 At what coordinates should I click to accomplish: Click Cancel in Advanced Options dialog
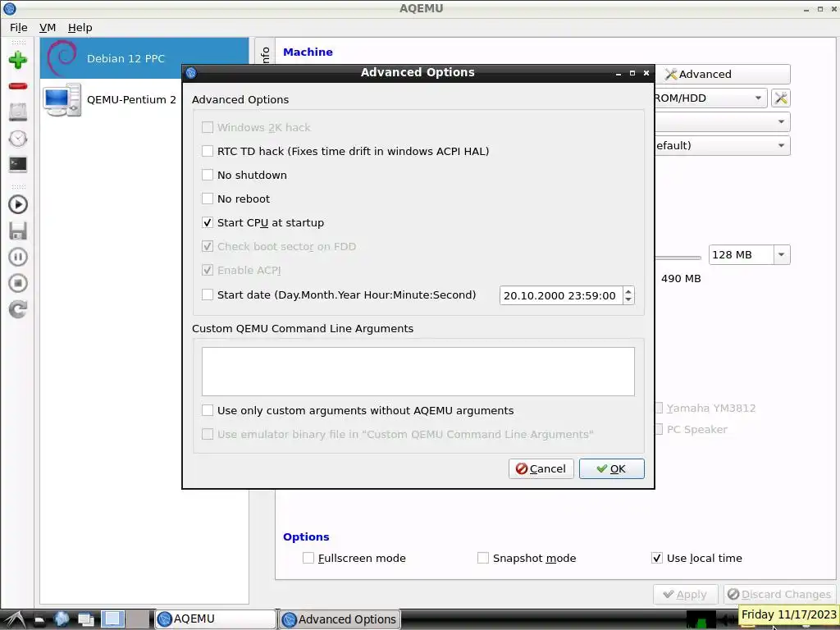(541, 468)
